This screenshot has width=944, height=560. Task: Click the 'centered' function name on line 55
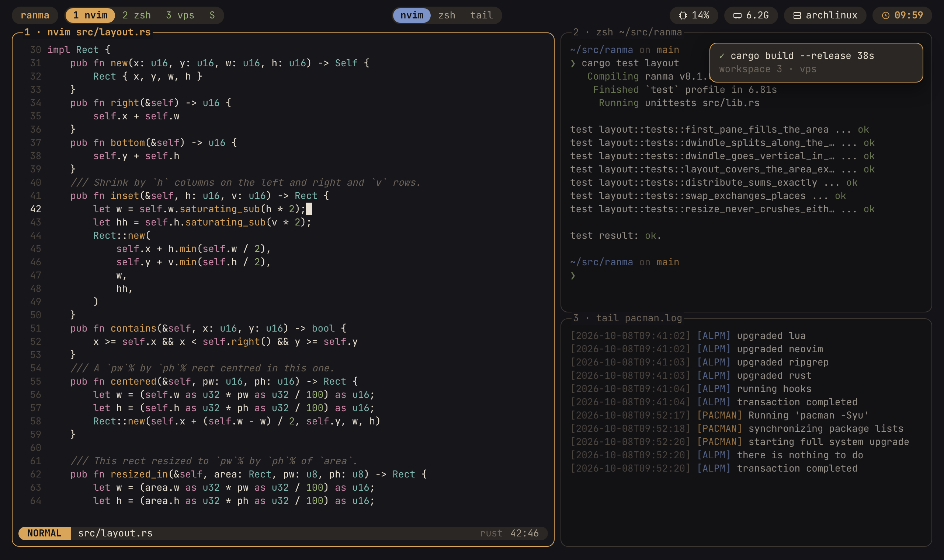pos(133,382)
